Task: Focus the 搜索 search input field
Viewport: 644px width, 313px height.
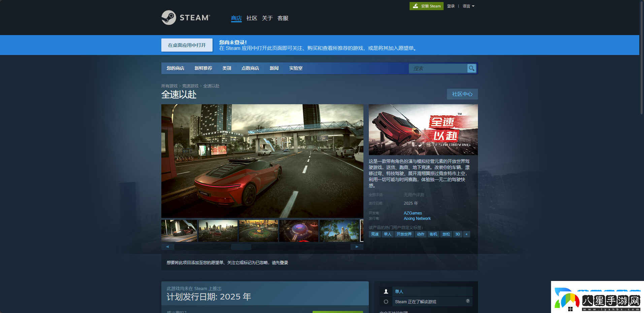Action: click(x=438, y=68)
